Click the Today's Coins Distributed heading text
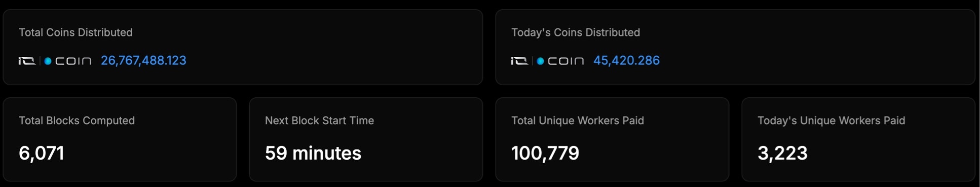Image resolution: width=980 pixels, height=187 pixels. click(x=576, y=32)
